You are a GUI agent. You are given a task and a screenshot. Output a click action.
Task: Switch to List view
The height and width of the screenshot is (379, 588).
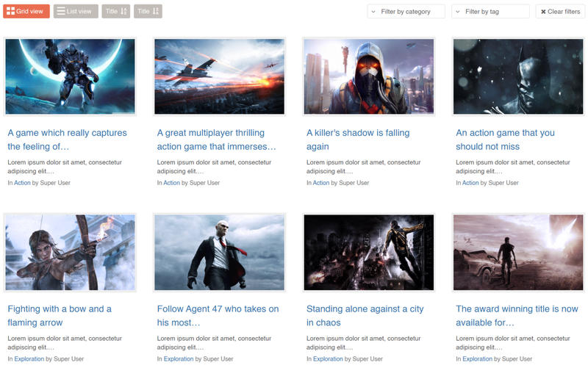[76, 11]
